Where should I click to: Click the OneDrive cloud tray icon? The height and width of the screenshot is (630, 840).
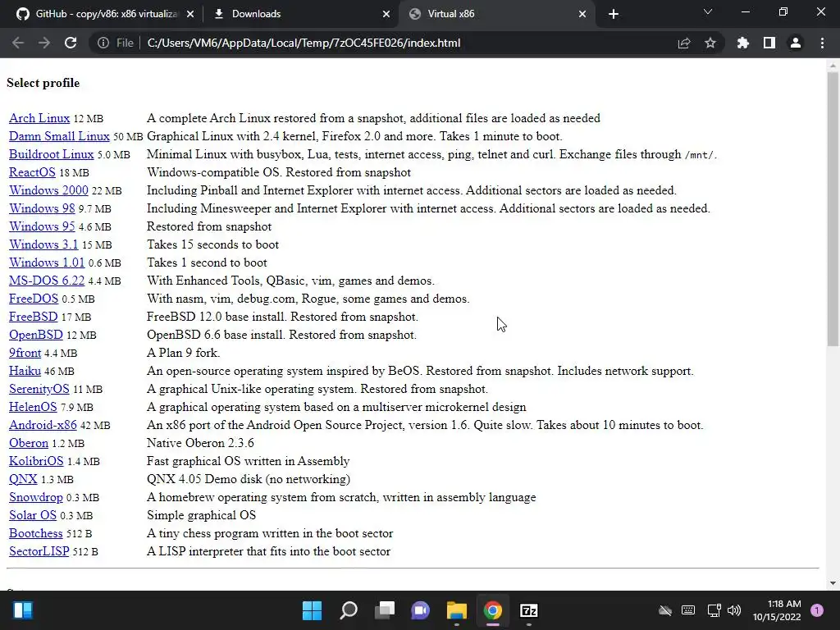pyautogui.click(x=665, y=610)
